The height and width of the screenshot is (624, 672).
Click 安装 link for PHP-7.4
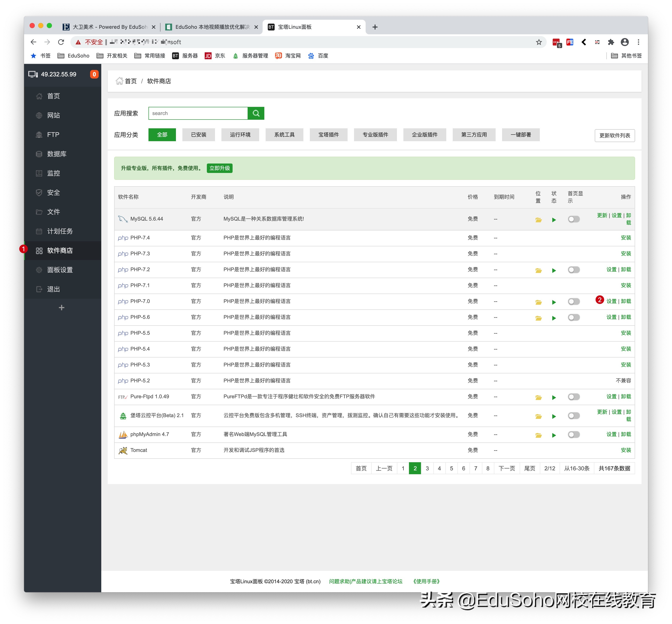[x=626, y=238]
